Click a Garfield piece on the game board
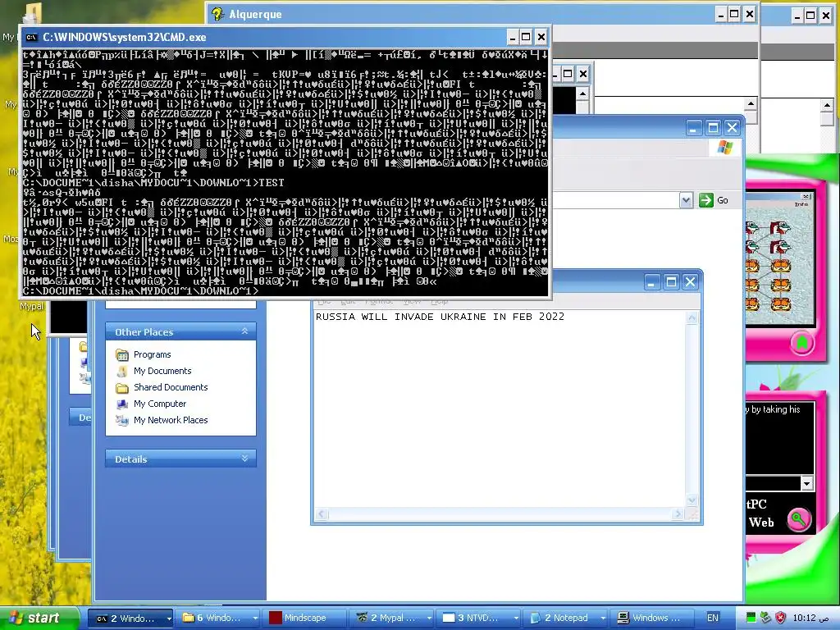 pyautogui.click(x=781, y=265)
